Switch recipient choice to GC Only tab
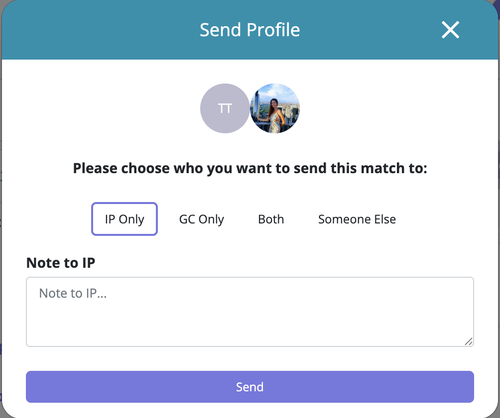Image resolution: width=500 pixels, height=418 pixels. [201, 219]
